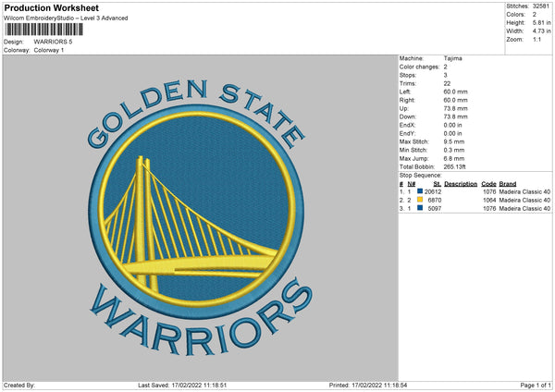This screenshot has height=392, width=555.
Task: Click the 'Page 1 of 1' footer
Action: point(536,385)
